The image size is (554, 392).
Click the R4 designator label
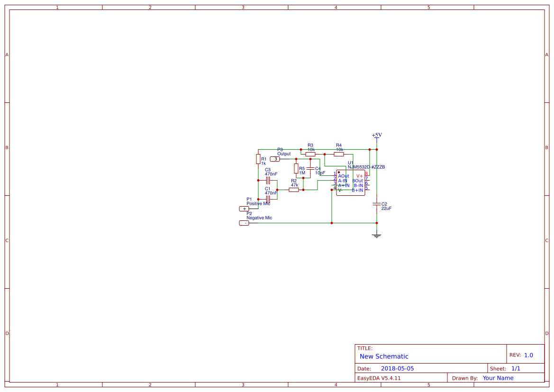pos(339,145)
